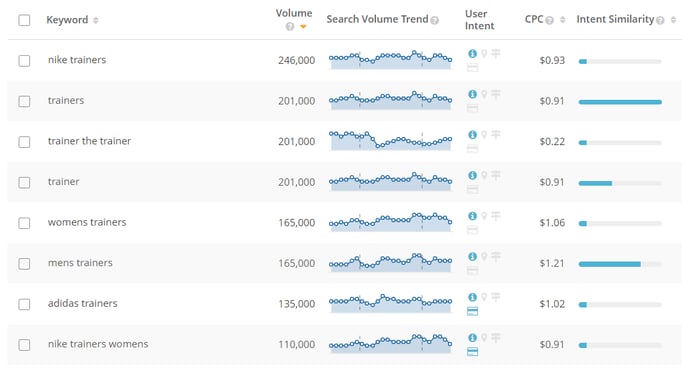This screenshot has height=368, width=688.
Task: Click the trend sparkline for adidas trainers
Action: [391, 303]
